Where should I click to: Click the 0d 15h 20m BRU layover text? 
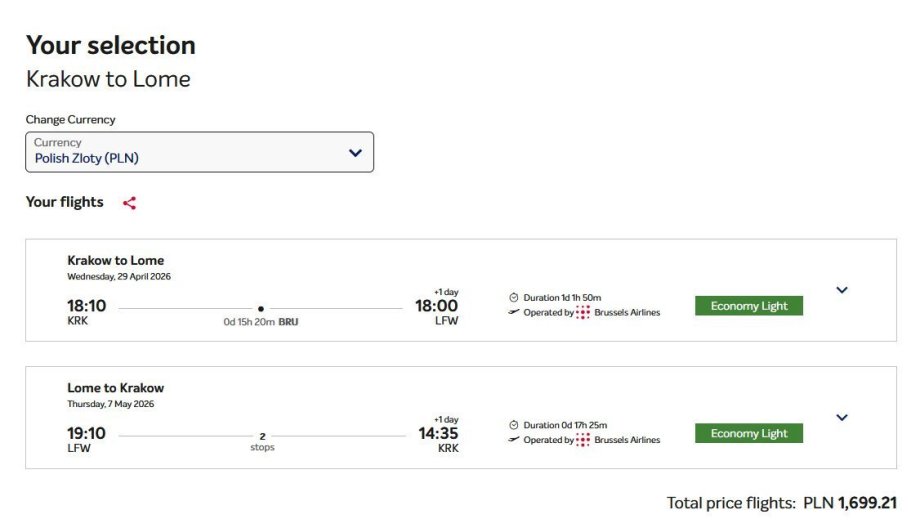[261, 322]
